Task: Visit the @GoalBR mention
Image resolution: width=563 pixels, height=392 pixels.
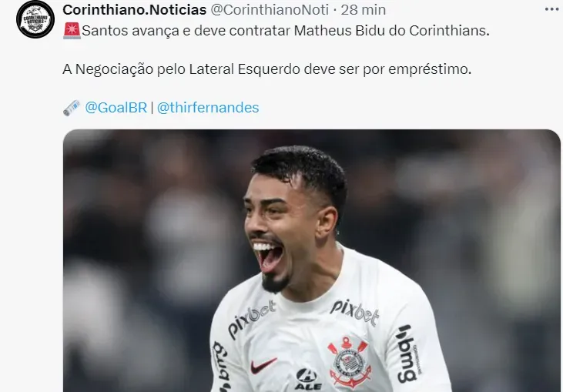Action: click(116, 107)
